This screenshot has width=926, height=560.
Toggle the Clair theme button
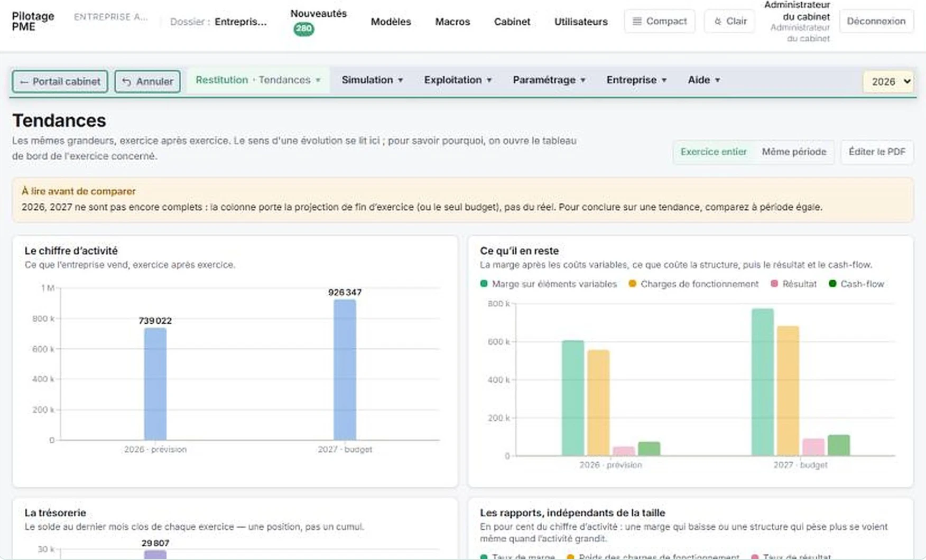(x=730, y=21)
